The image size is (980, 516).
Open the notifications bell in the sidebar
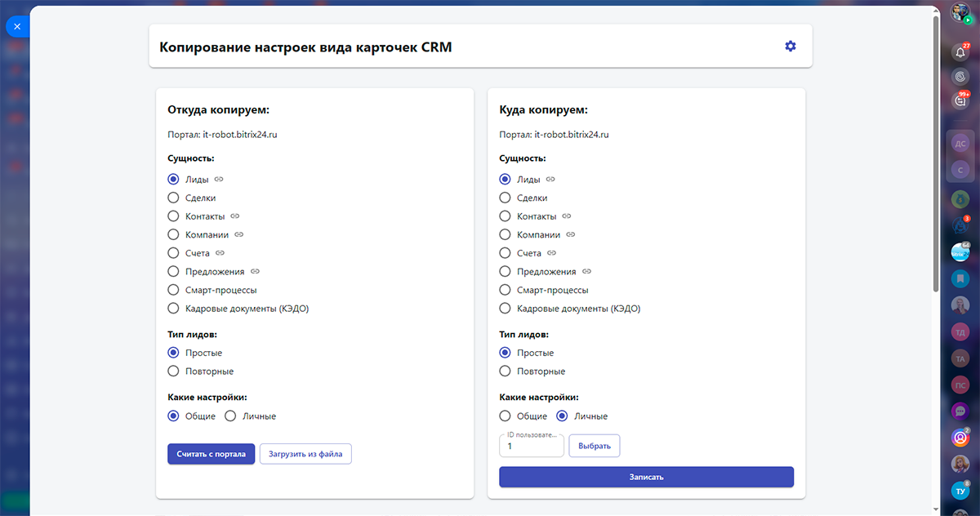pos(960,53)
